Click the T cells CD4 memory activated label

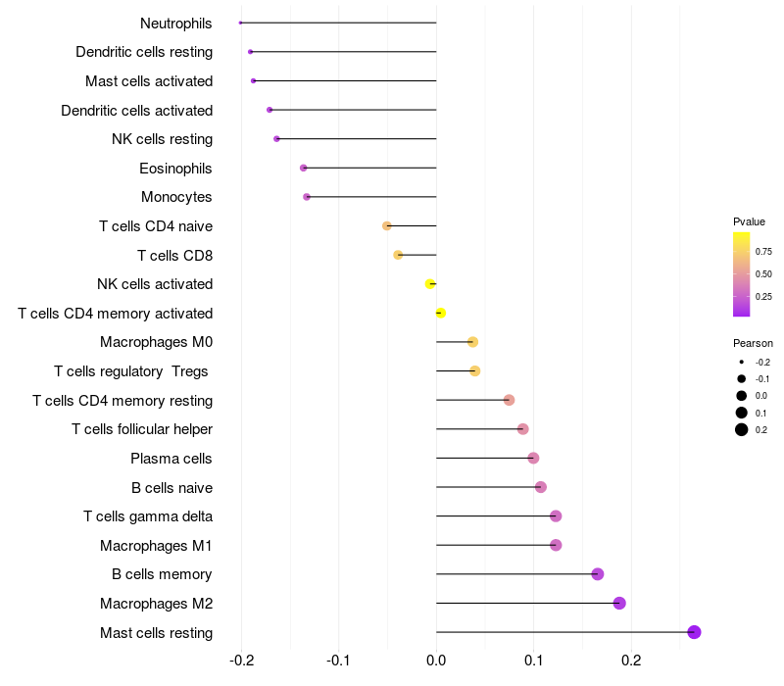(x=116, y=314)
